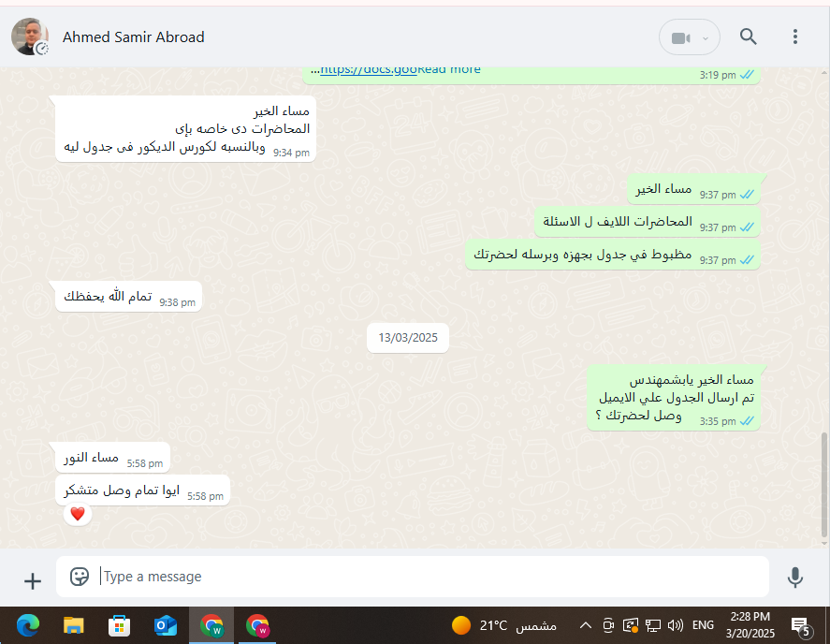Show hidden system tray icons
The width and height of the screenshot is (830, 644).
586,625
